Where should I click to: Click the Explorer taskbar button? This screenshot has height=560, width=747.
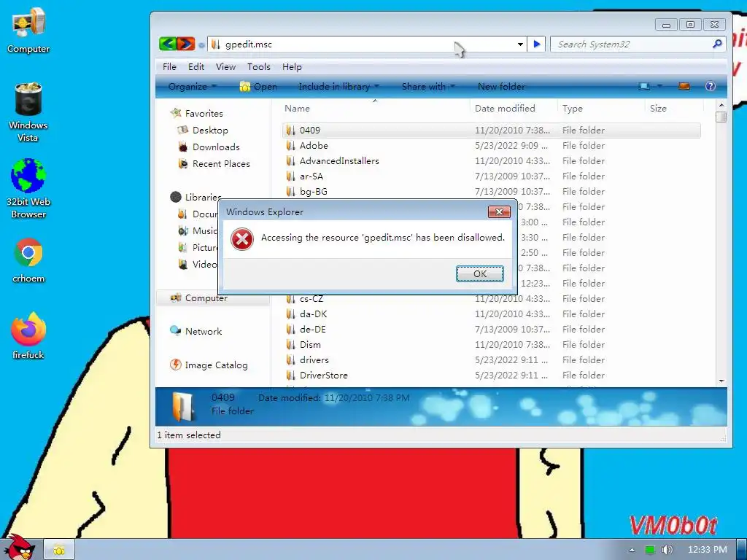[x=59, y=550]
